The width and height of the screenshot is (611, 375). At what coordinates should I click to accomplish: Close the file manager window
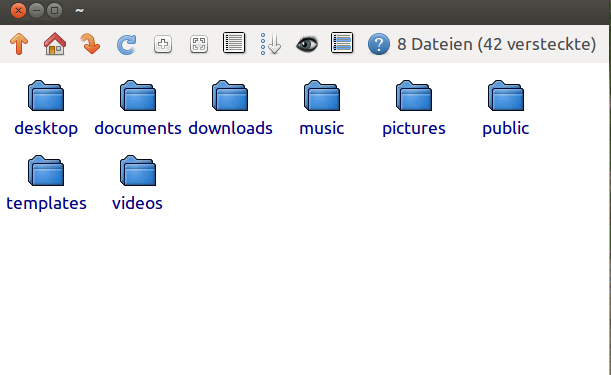tap(18, 11)
